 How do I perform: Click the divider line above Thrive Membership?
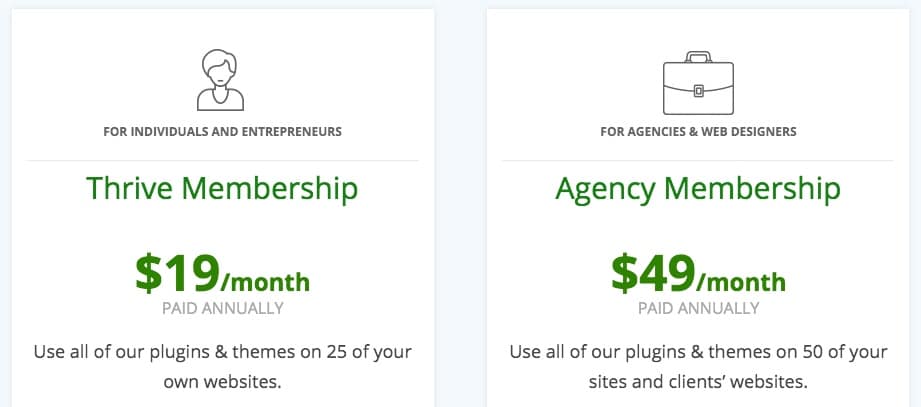point(222,160)
